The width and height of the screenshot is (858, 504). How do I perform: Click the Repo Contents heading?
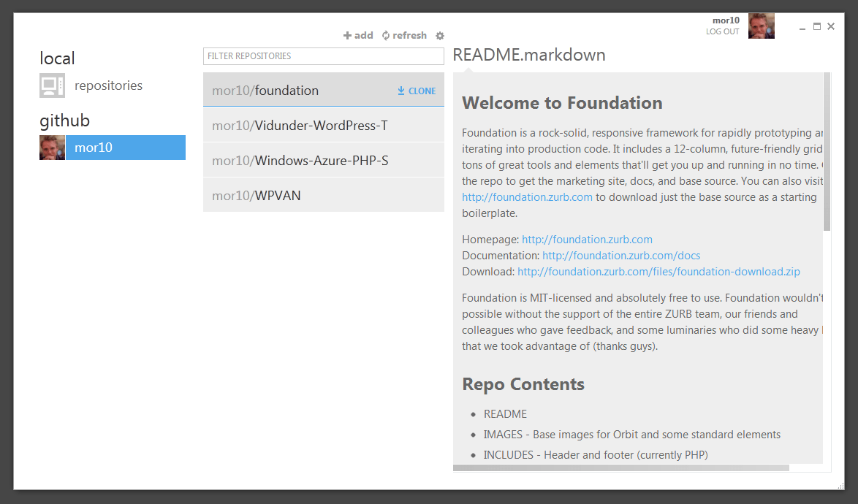[x=523, y=384]
